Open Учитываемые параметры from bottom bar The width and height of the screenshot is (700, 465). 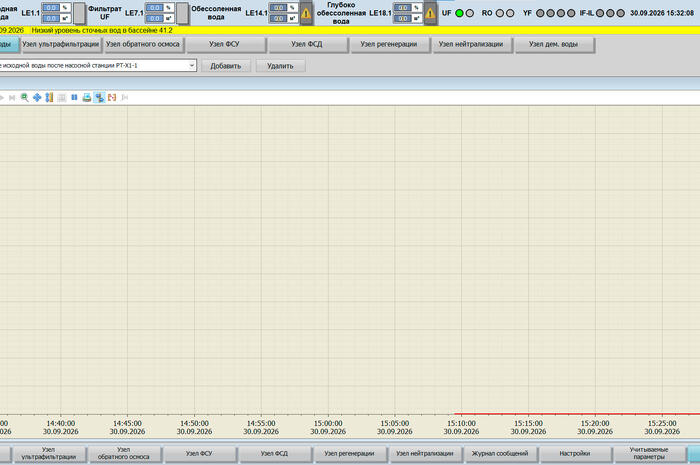pos(650,453)
